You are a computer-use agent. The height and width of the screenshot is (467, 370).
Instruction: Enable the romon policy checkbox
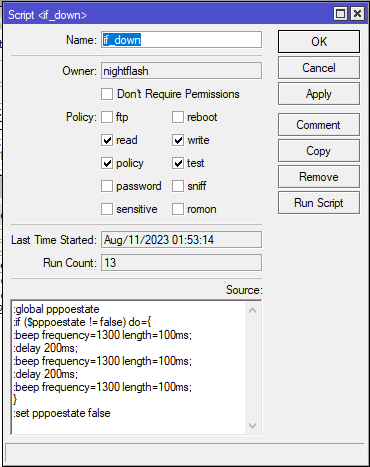tap(178, 209)
